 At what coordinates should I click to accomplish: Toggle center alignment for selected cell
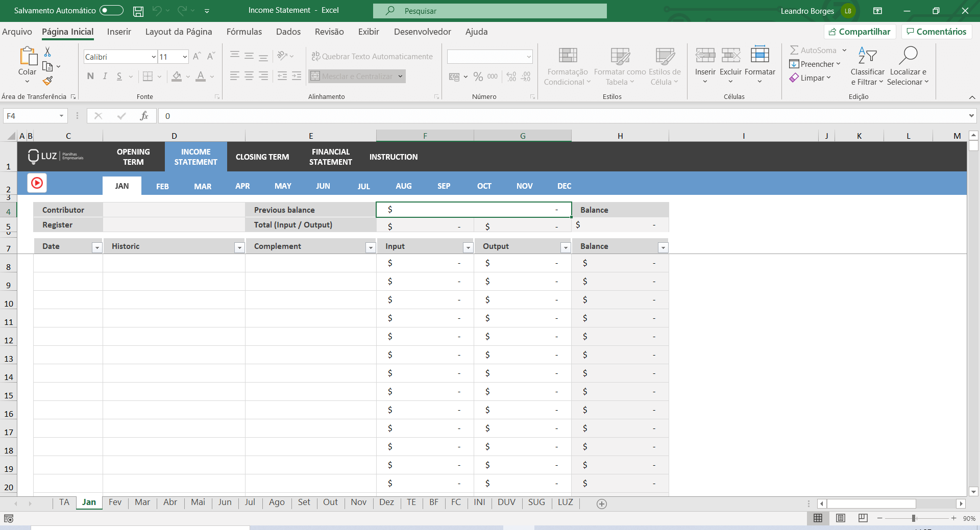coord(249,76)
